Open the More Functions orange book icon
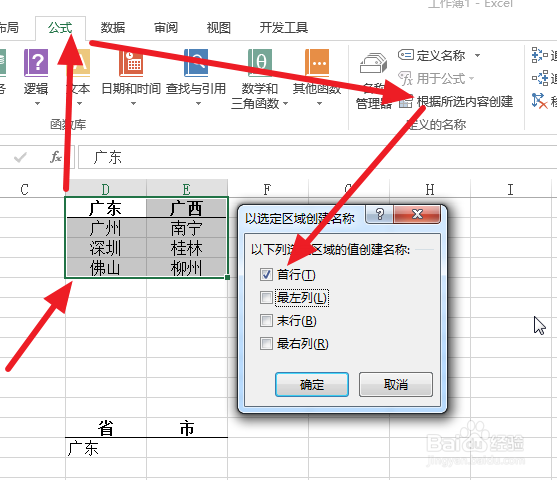The height and width of the screenshot is (480, 557). pyautogui.click(x=317, y=63)
